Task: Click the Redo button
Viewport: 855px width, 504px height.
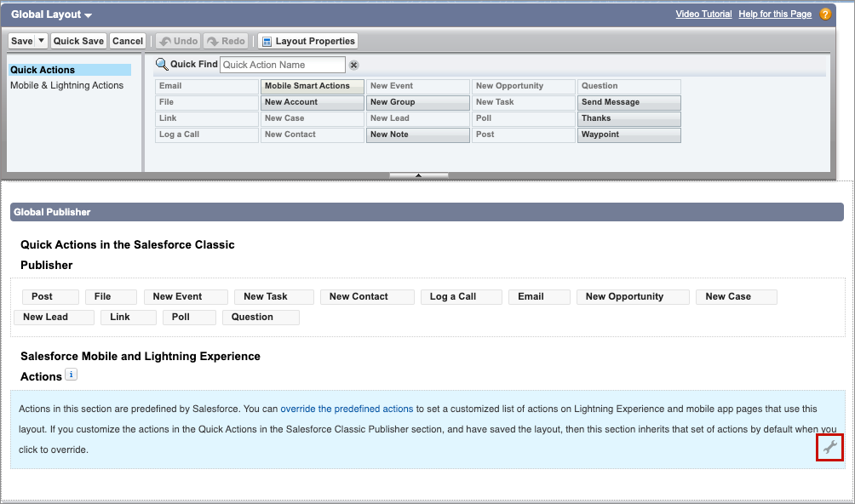Action: tap(227, 41)
